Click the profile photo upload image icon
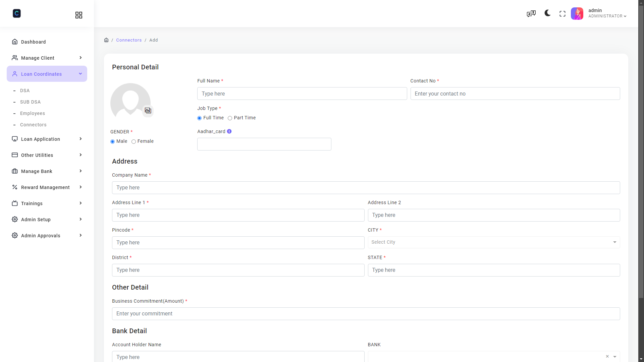Screen dimensions: 644x362 [148, 110]
